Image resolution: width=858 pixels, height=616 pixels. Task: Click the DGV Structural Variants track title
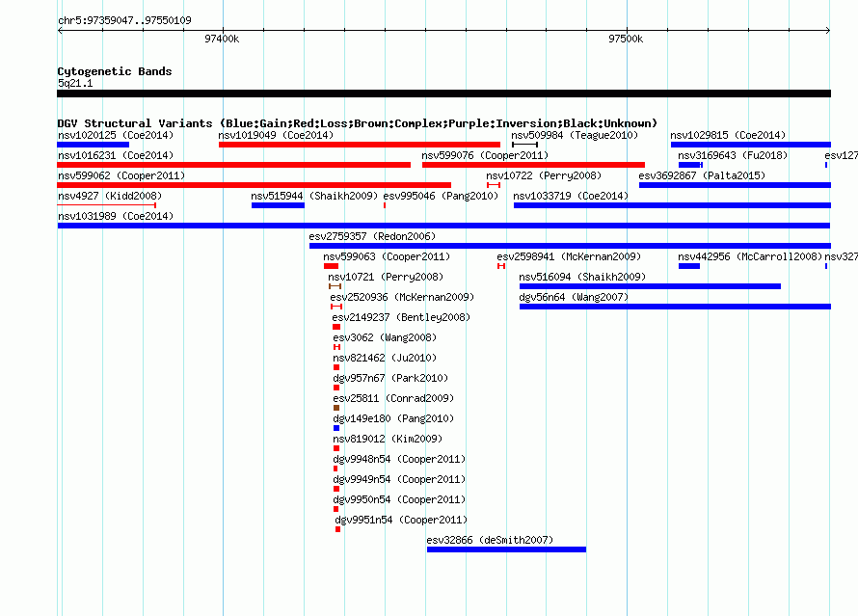click(357, 123)
